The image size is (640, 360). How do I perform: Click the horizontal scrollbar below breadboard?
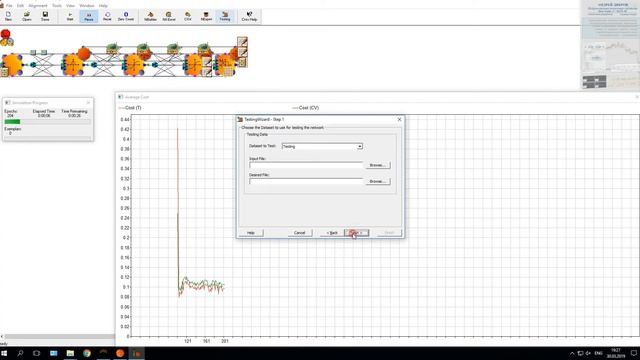59,337
